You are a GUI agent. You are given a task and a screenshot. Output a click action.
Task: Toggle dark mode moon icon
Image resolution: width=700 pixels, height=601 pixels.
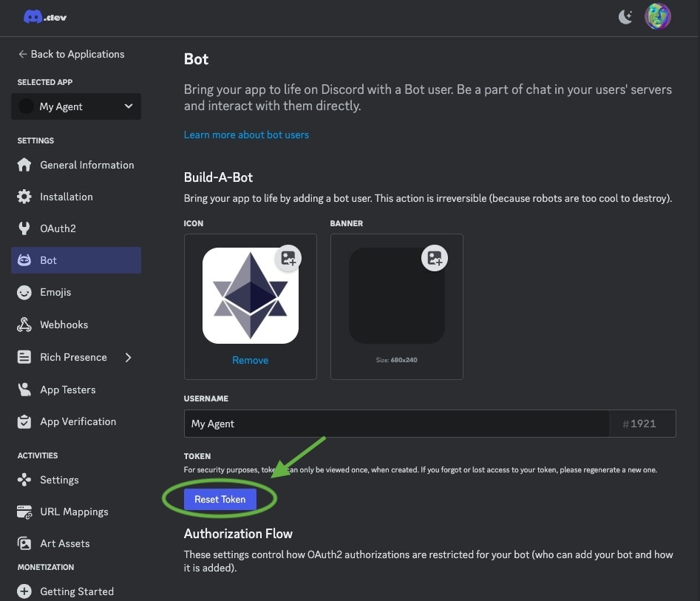pos(625,17)
